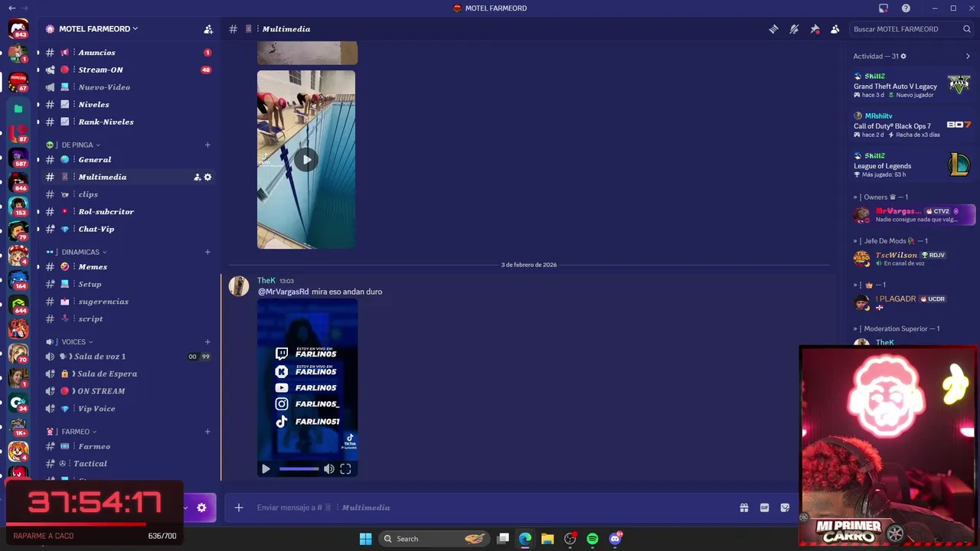Open Actividad settings gear
This screenshot has height=551, width=980.
coord(903,56)
